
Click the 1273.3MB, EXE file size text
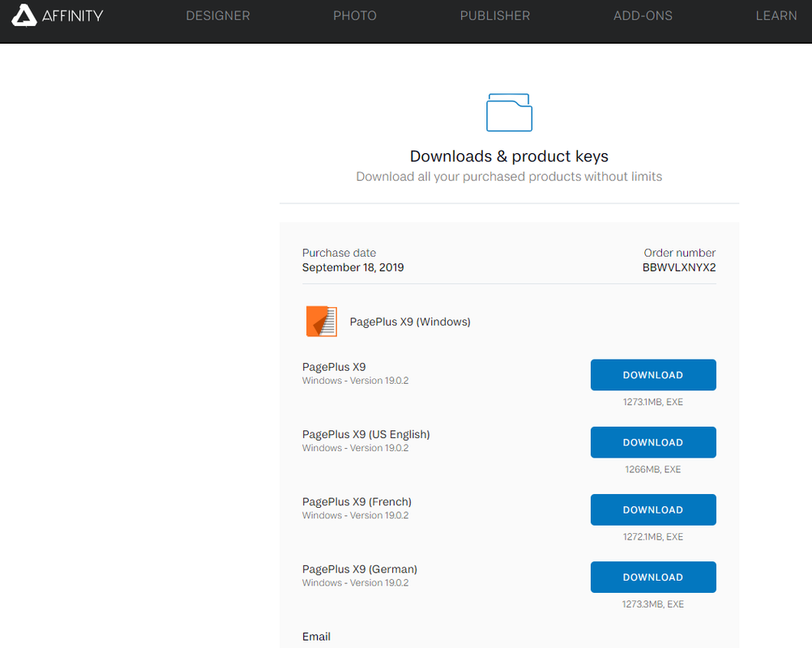[x=653, y=604]
